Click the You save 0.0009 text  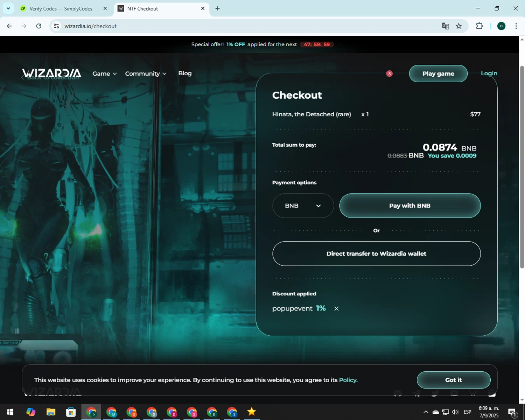pyautogui.click(x=452, y=156)
